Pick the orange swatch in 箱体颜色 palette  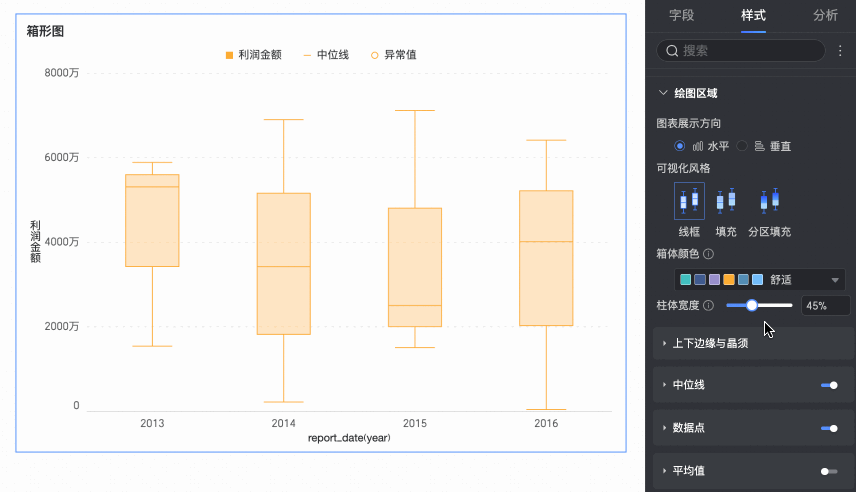coord(729,280)
